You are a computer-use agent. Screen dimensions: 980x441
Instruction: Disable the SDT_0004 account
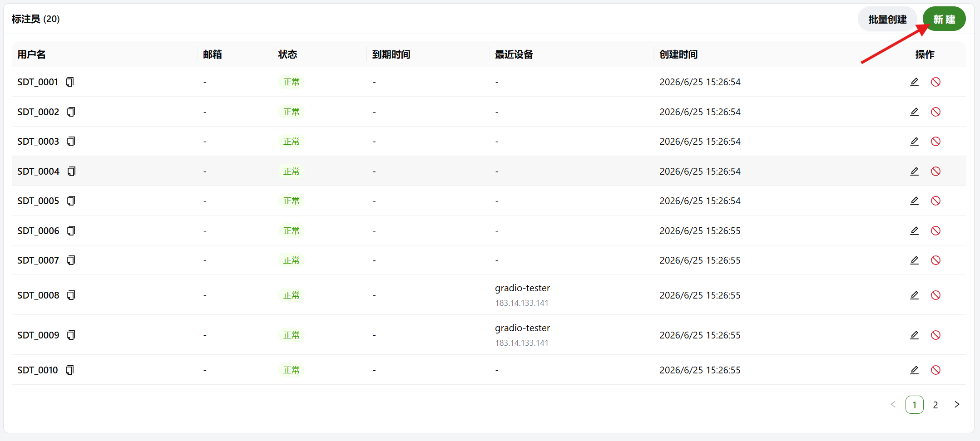click(935, 171)
